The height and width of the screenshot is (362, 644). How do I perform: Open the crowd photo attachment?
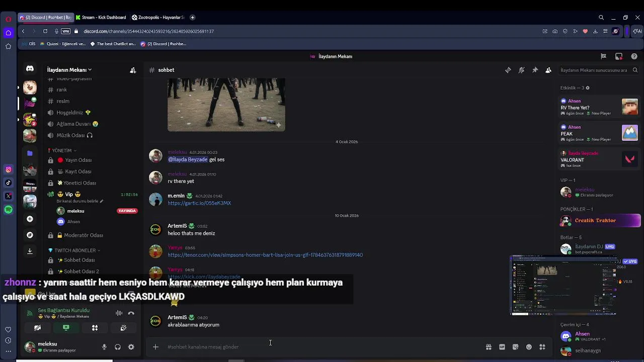coord(226,105)
